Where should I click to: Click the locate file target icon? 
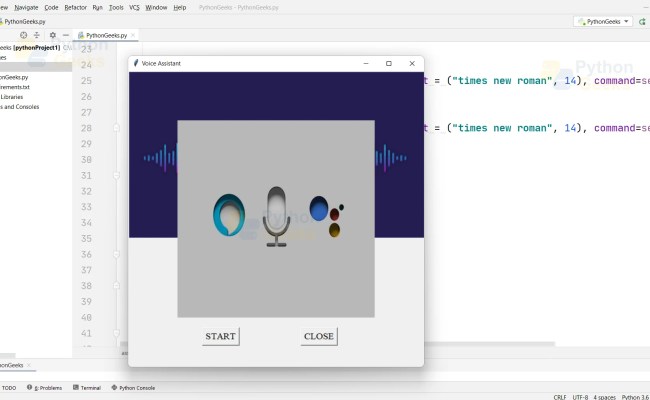(x=24, y=35)
